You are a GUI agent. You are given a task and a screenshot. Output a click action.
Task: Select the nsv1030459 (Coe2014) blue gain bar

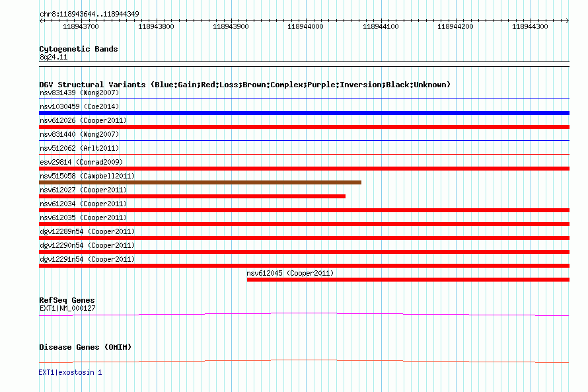(304, 113)
